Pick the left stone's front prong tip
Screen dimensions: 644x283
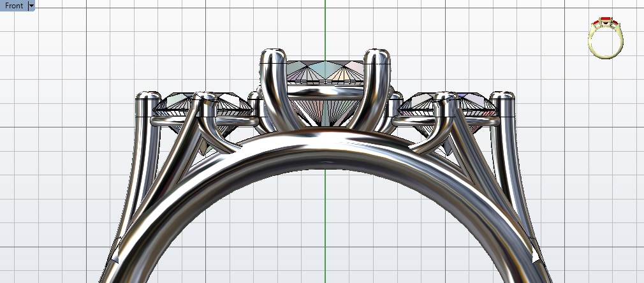point(205,98)
